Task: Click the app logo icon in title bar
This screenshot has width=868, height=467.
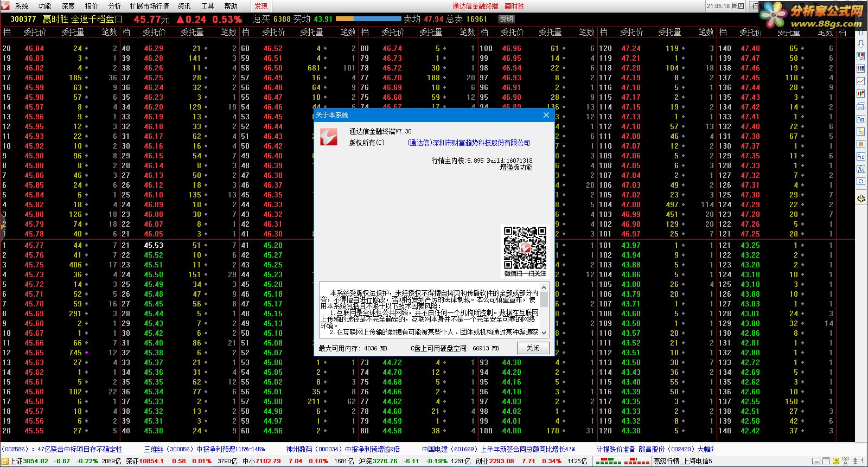Action: (x=5, y=6)
